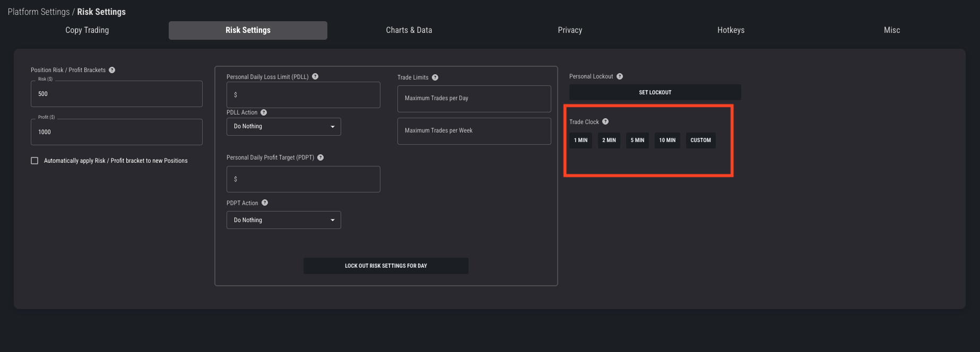980x352 pixels.
Task: Click the PDLL Action help icon
Action: (264, 112)
